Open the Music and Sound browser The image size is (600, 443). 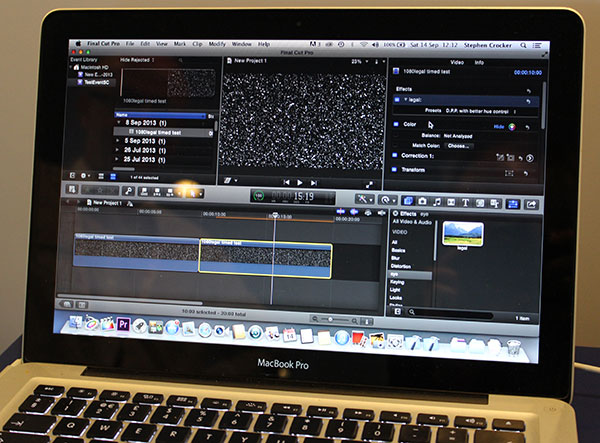click(x=437, y=202)
